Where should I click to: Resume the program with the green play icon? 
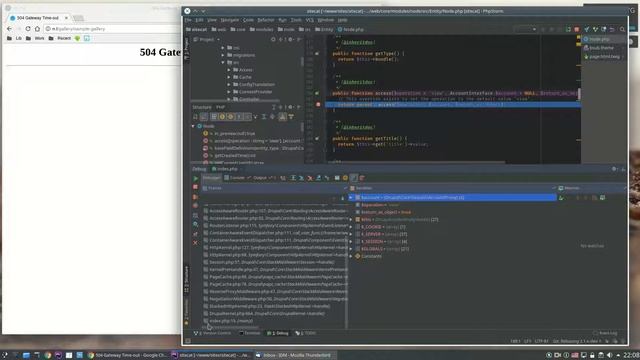[x=196, y=178]
